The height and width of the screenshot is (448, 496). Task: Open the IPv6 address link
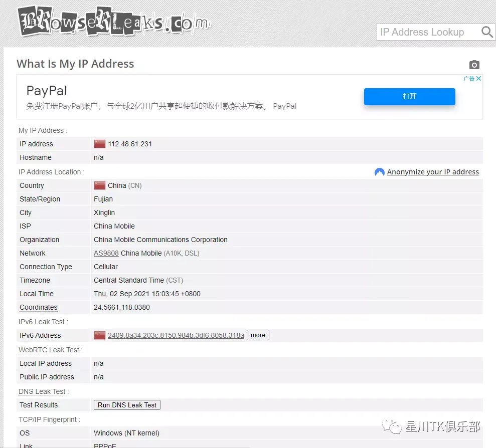(x=176, y=335)
